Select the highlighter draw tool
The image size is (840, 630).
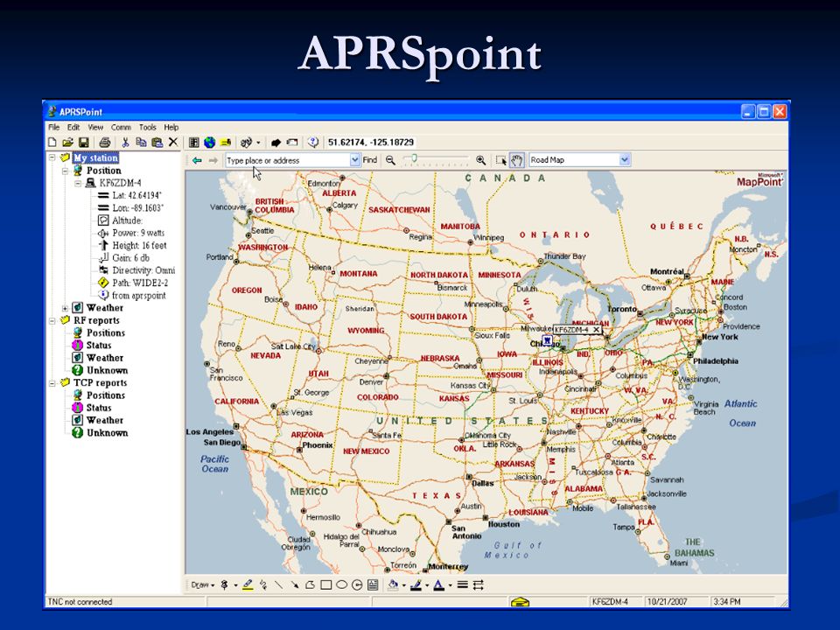(248, 585)
